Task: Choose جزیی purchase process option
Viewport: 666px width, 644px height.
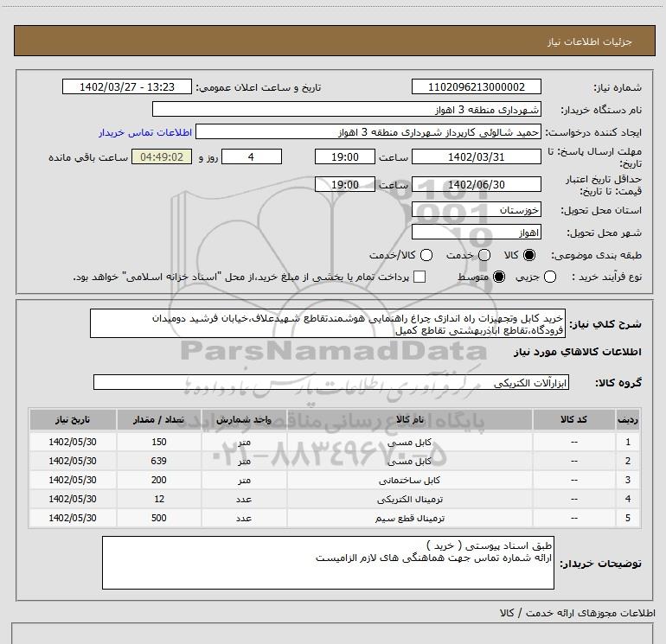Action: click(550, 277)
